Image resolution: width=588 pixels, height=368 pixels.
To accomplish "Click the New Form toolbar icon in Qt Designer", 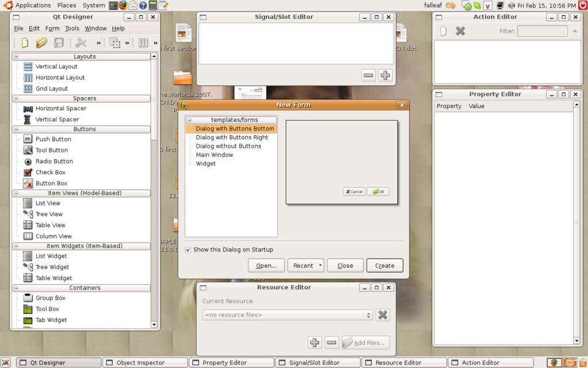I will (x=25, y=43).
